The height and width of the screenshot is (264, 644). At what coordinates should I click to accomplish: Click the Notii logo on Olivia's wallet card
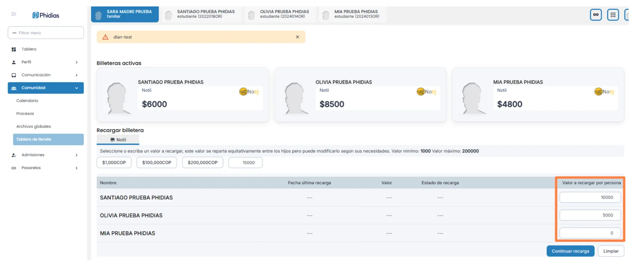point(427,92)
